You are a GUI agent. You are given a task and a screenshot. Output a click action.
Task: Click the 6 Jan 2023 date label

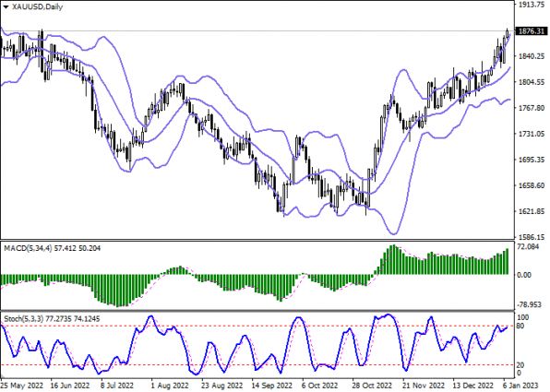520,386
